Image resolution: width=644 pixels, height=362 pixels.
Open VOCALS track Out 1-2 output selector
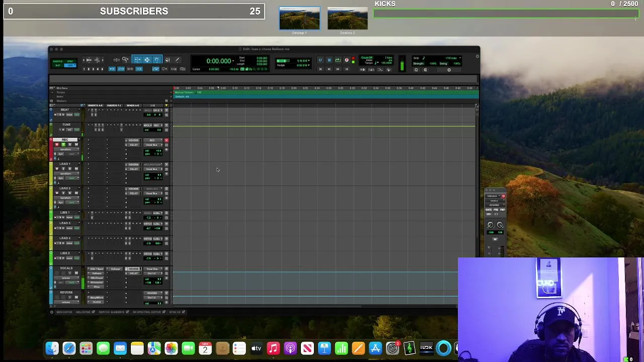point(153,274)
